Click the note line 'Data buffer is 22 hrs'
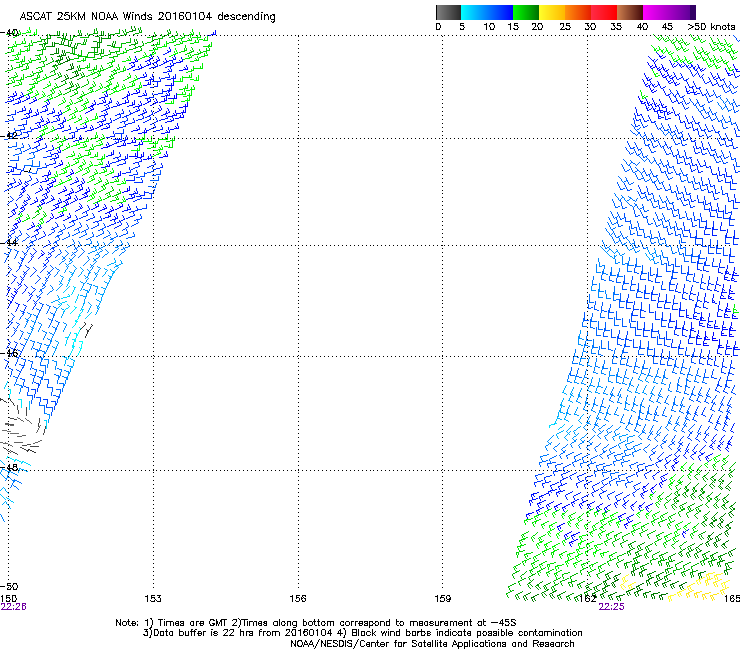Screen dimensions: 740x650 (x=203, y=633)
